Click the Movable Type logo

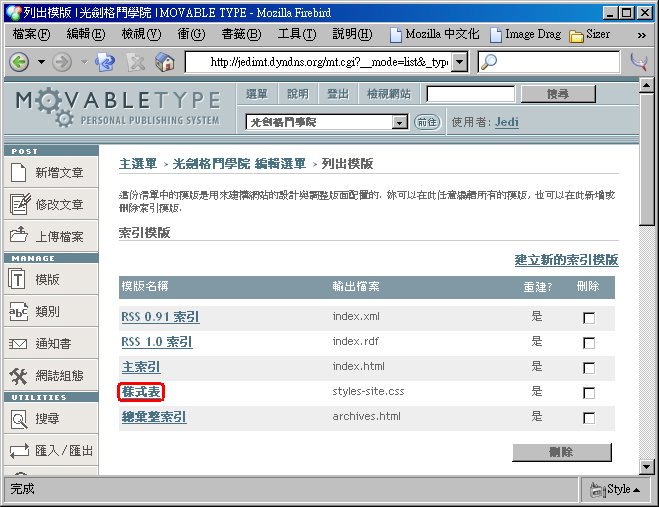[118, 107]
